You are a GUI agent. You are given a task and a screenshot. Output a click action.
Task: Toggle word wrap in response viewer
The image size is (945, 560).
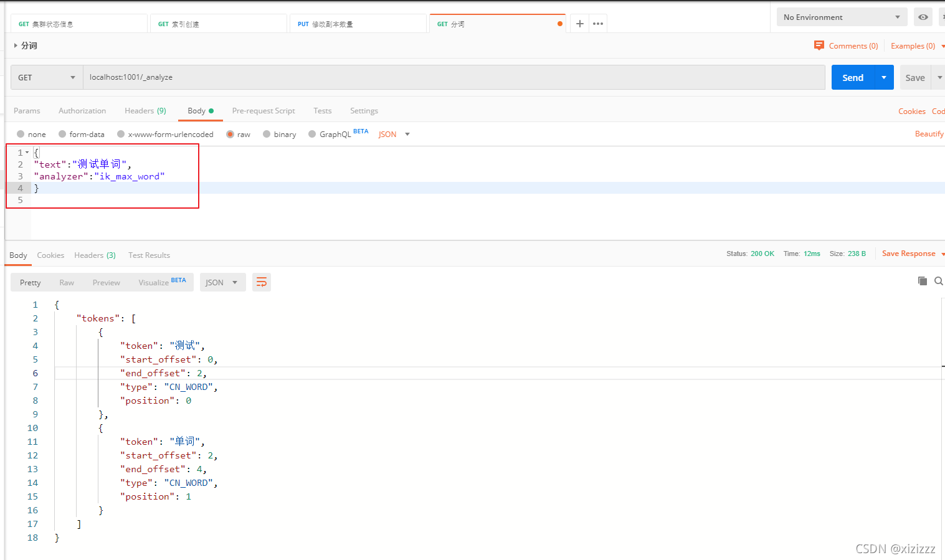(262, 282)
